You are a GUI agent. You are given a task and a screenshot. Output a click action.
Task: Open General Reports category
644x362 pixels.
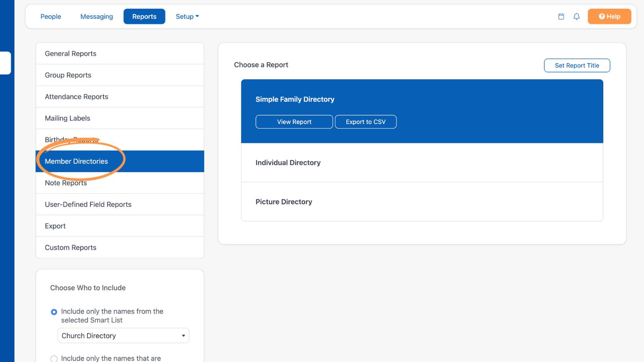[x=120, y=53]
